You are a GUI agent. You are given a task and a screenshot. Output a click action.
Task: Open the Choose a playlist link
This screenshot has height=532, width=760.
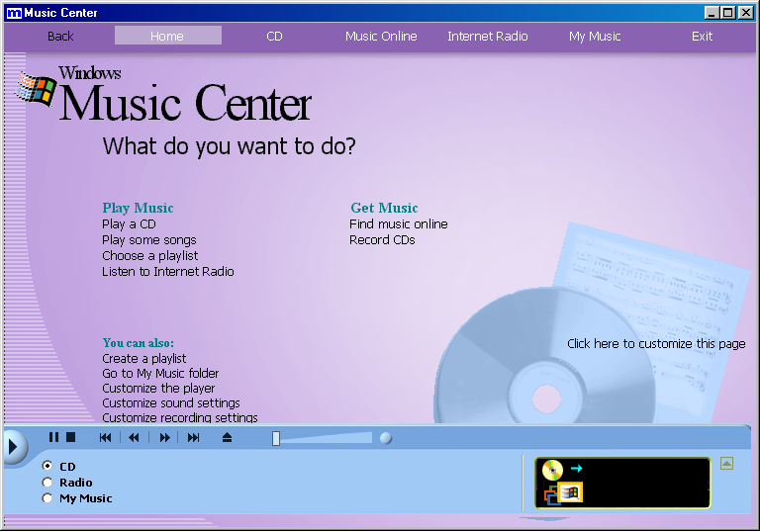tap(150, 256)
